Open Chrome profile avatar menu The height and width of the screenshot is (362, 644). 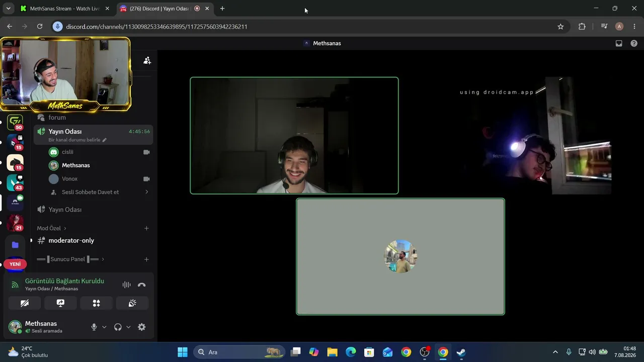click(x=619, y=27)
